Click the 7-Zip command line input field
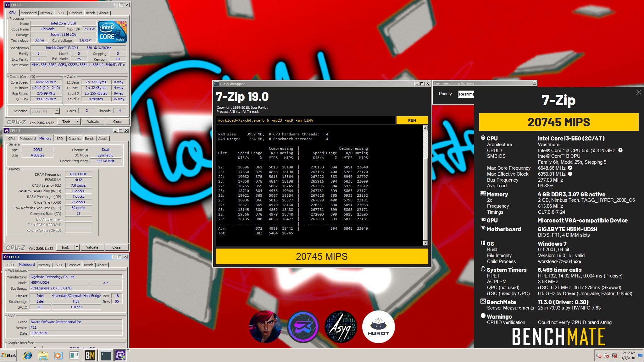 305,120
